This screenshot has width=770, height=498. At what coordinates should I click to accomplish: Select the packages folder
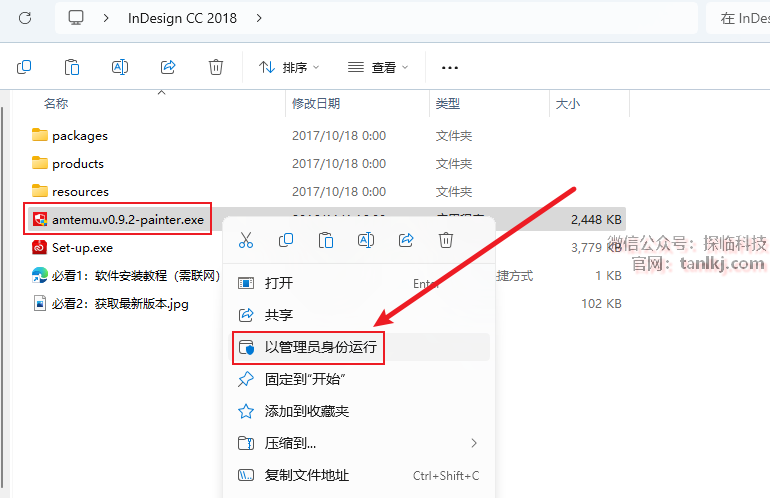point(79,135)
